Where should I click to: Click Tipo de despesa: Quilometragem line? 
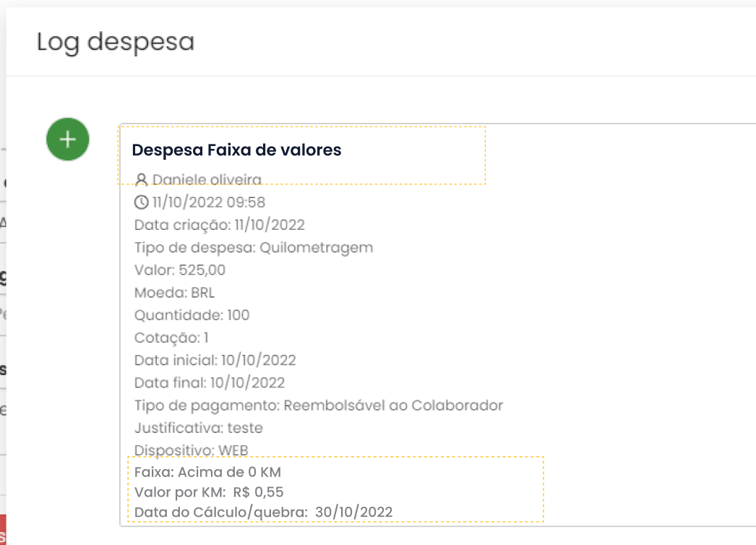[254, 248]
